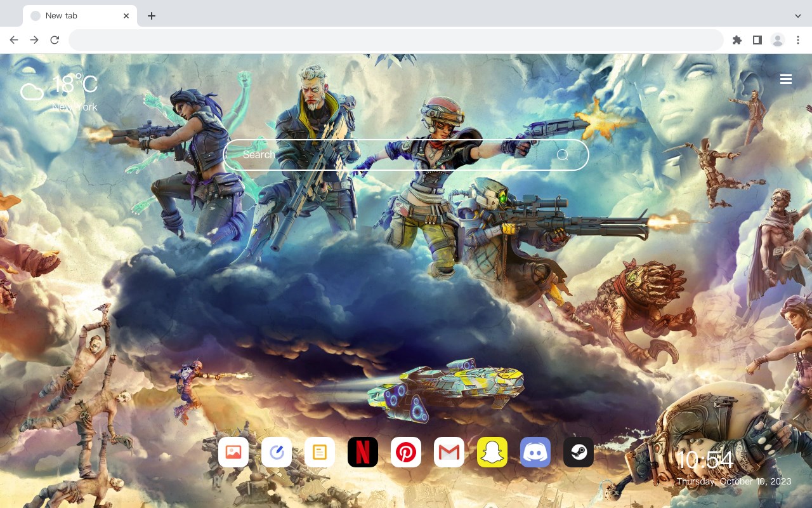Open the Snapchat shortcut

492,452
